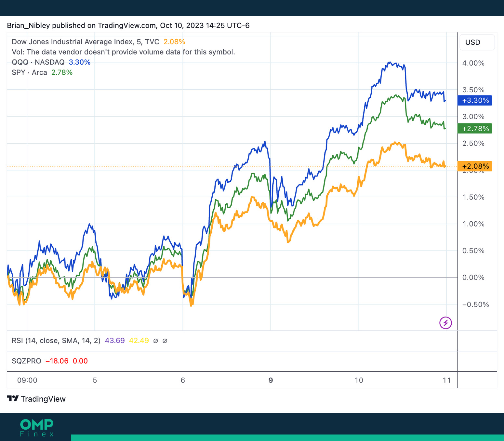The image size is (504, 441).
Task: Click the 09:00 time axis label
Action: tap(27, 380)
